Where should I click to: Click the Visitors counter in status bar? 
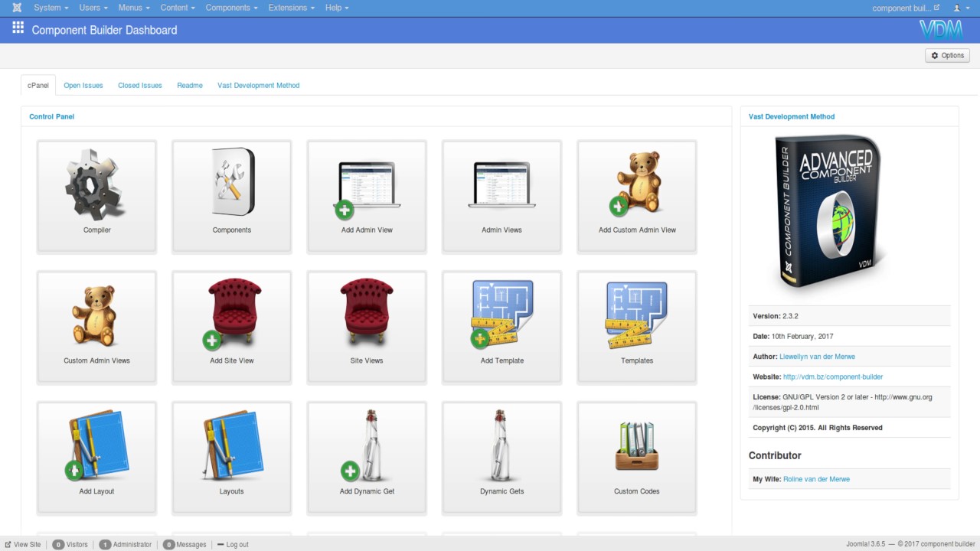tap(70, 544)
